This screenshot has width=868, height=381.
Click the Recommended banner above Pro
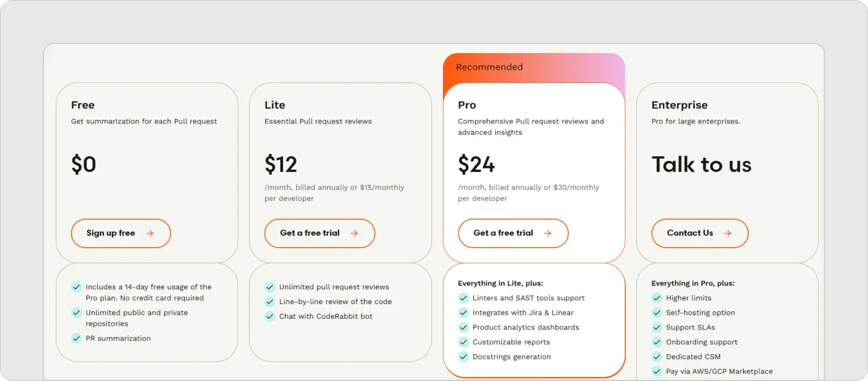point(489,67)
